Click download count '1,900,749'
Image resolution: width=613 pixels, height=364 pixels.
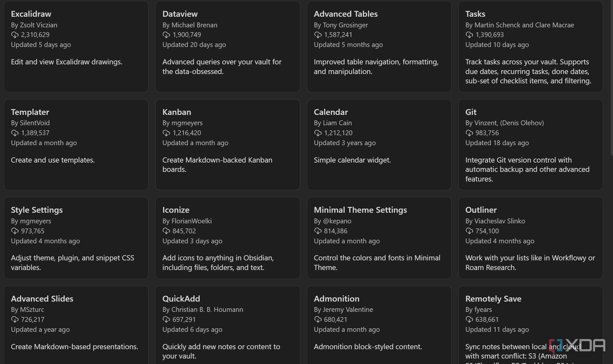click(x=187, y=35)
